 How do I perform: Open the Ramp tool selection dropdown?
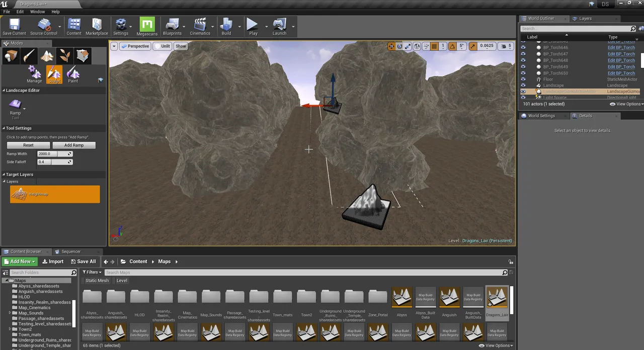click(24, 108)
